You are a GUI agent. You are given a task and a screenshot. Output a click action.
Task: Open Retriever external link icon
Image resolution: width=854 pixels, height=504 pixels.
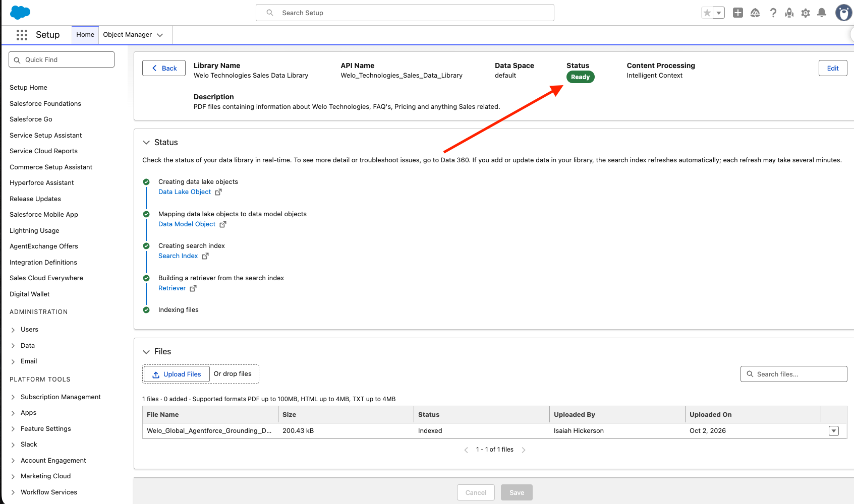193,288
